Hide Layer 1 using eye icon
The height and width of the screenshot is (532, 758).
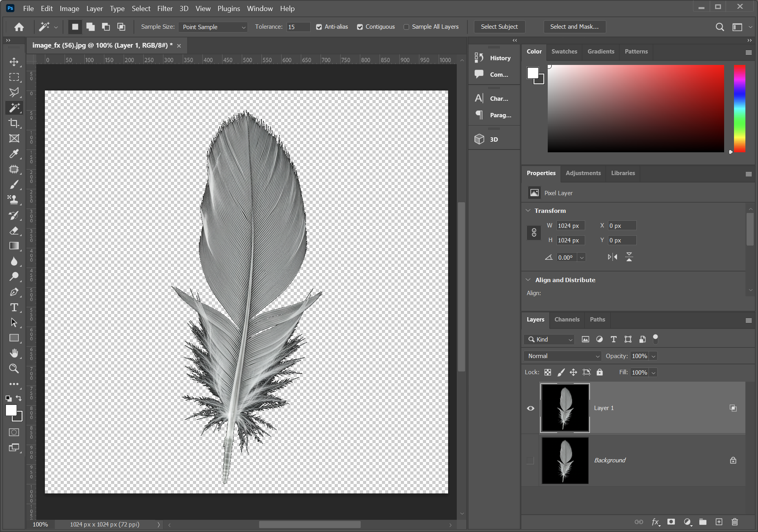[530, 408]
